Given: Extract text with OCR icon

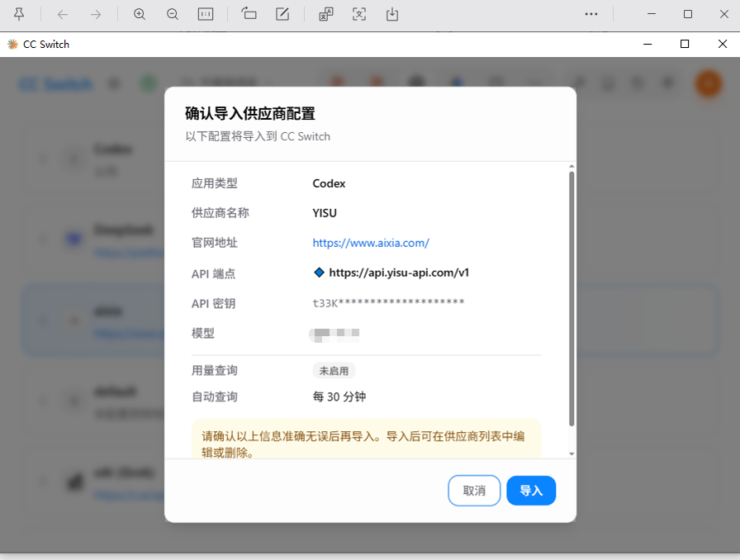Looking at the screenshot, I should click(359, 14).
